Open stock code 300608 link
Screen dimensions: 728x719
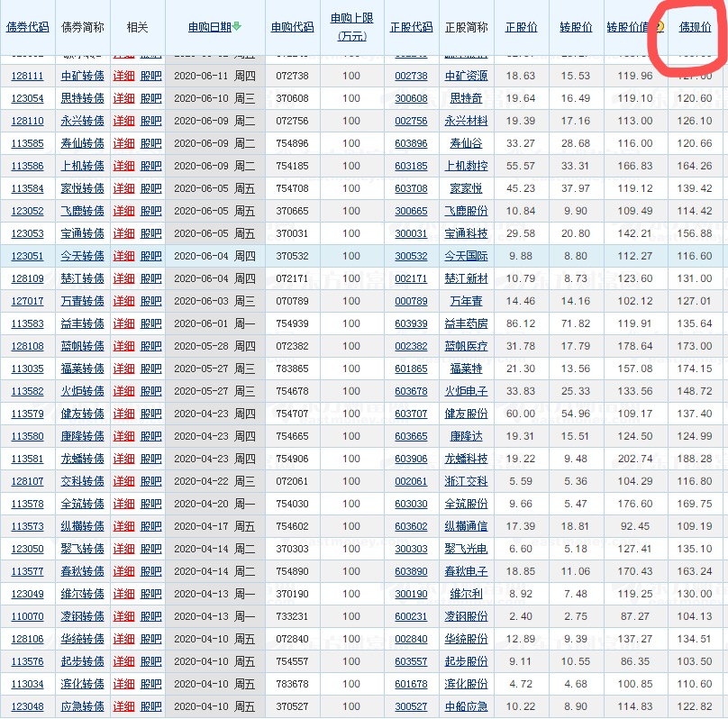pos(412,98)
